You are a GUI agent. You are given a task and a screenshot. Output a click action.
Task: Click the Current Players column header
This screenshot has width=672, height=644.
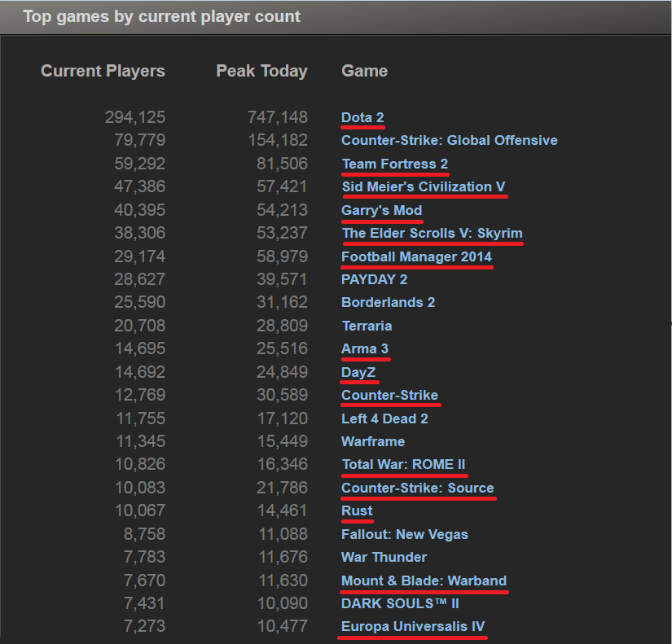point(103,71)
